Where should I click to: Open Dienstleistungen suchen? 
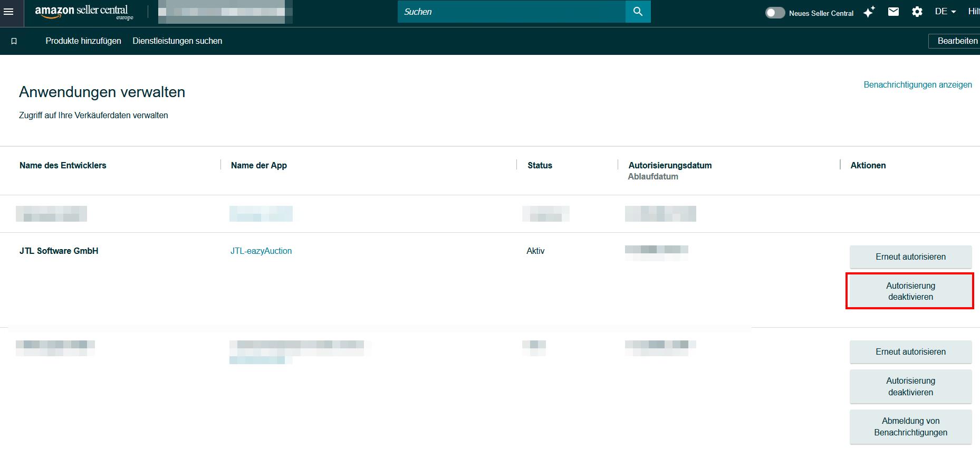(x=177, y=41)
